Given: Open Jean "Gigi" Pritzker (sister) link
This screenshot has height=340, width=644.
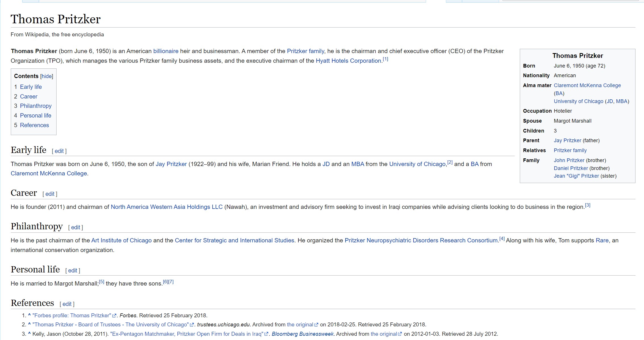Looking at the screenshot, I should pos(576,176).
